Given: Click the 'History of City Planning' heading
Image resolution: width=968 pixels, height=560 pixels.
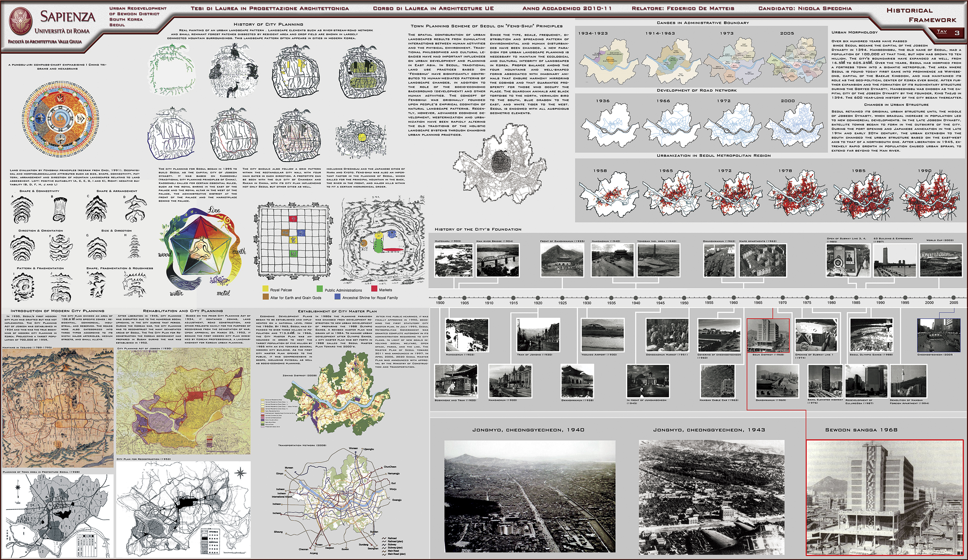Looking at the screenshot, I should pos(269,24).
